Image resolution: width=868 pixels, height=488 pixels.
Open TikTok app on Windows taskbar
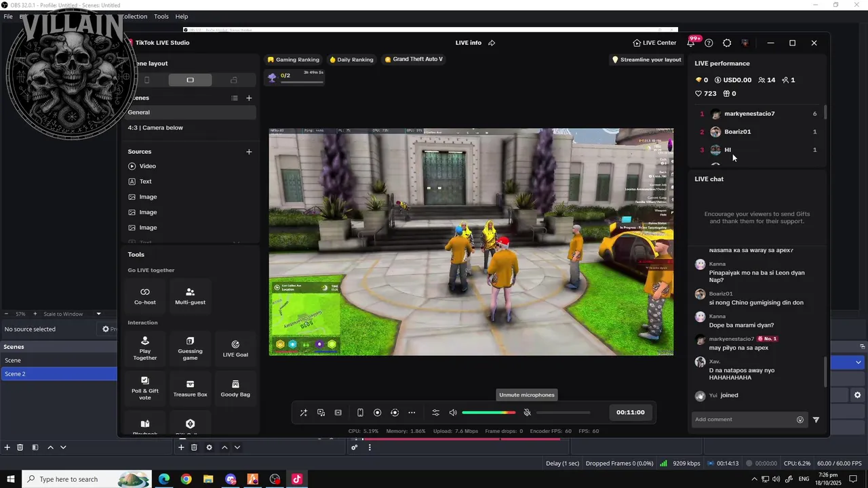click(x=296, y=479)
